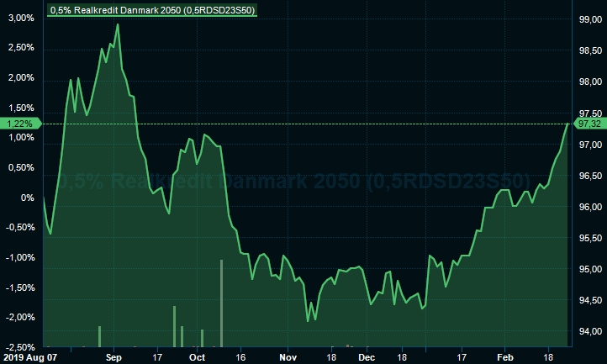Click the faded watermark title in the chart center
This screenshot has height=364, width=607.
coord(293,182)
